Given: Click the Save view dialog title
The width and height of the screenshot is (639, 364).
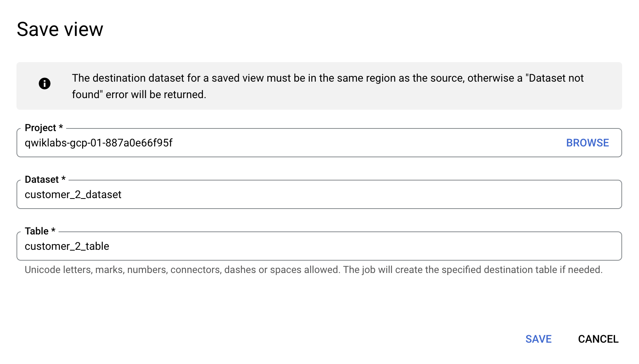Looking at the screenshot, I should point(60,29).
